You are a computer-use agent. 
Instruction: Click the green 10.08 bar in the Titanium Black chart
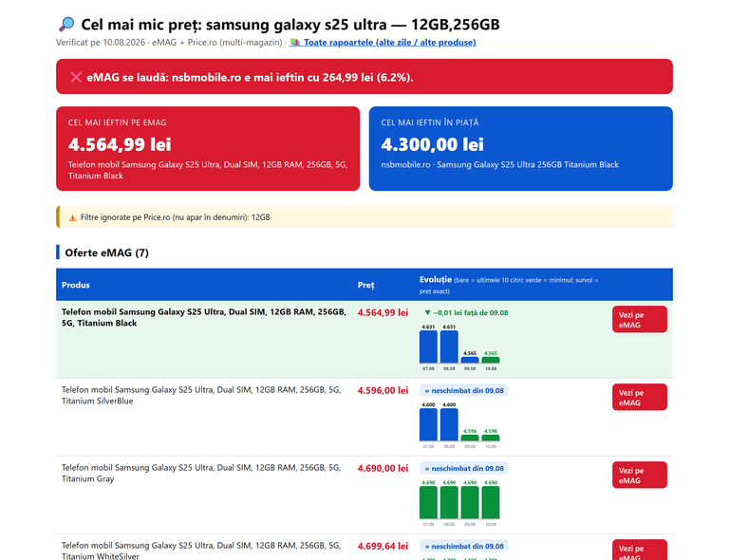point(491,360)
